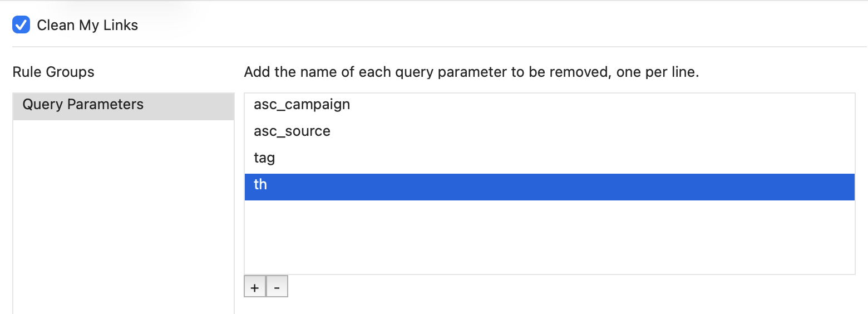
Task: Select the asc_campaign parameter row
Action: tap(549, 105)
